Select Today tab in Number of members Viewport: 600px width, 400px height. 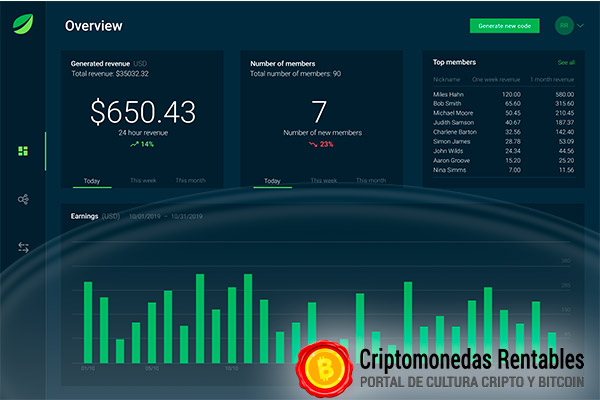click(x=272, y=181)
